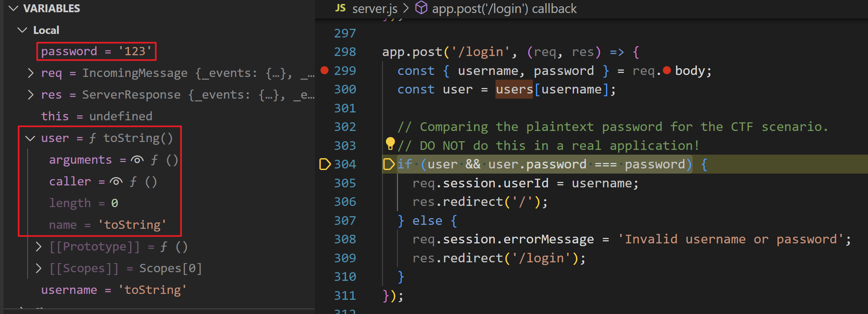Click the eye getter icon next to caller
868x314 pixels.
(x=116, y=181)
